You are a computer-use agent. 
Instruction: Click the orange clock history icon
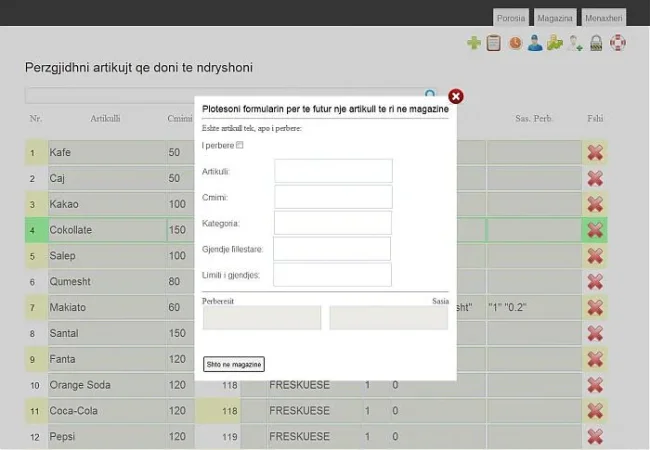coord(515,43)
